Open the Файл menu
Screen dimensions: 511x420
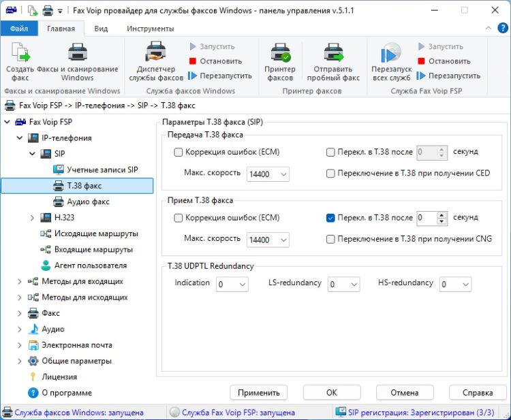tap(19, 29)
